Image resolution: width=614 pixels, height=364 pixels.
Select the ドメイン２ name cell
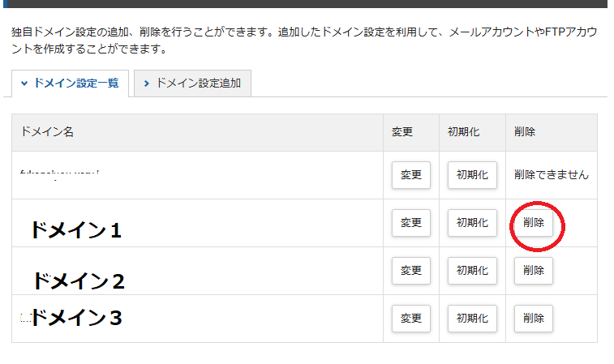pos(78,280)
